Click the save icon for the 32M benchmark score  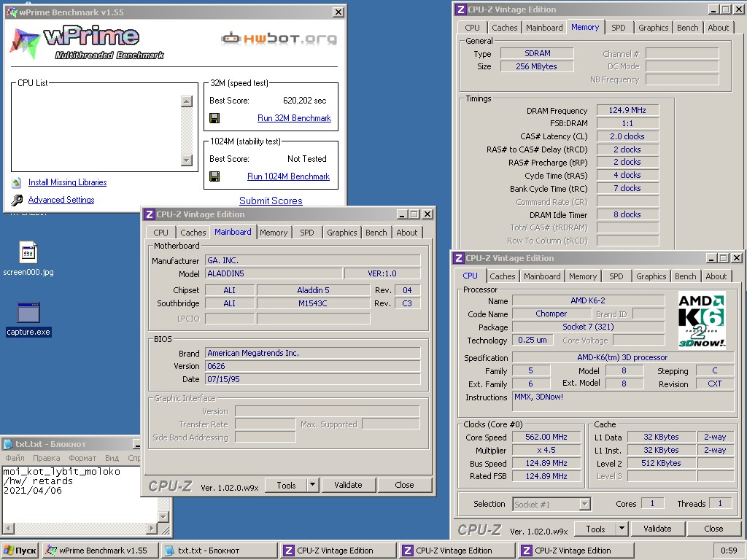pyautogui.click(x=214, y=118)
